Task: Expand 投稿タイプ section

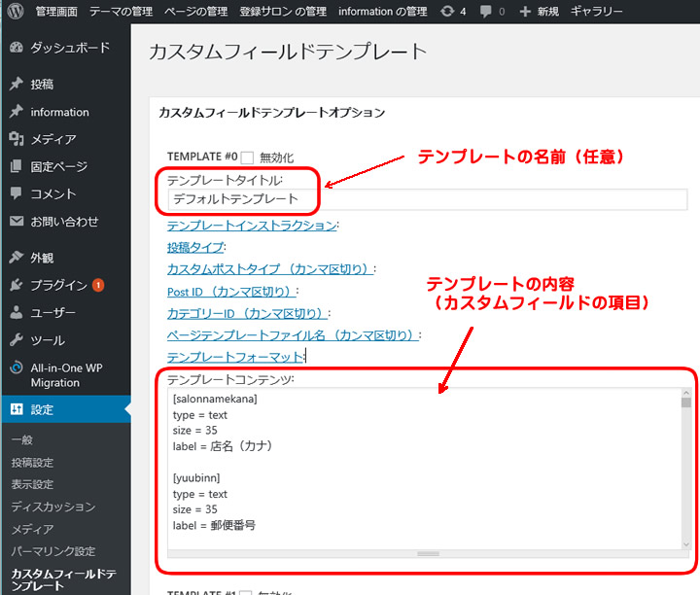Action: [x=195, y=247]
